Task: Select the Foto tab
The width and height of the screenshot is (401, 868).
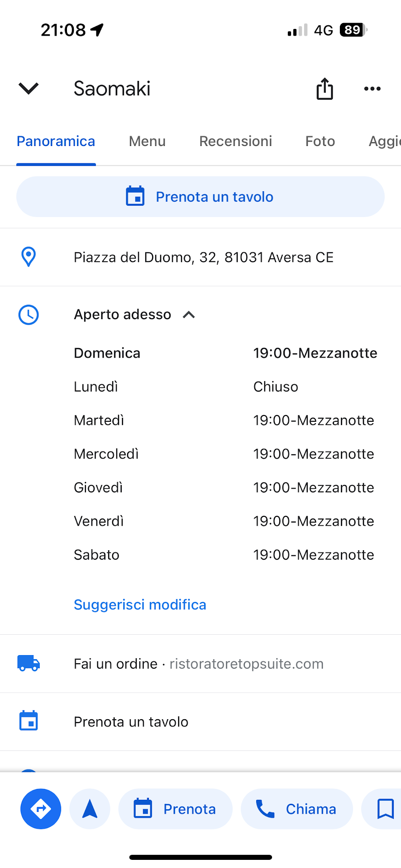Action: 320,142
